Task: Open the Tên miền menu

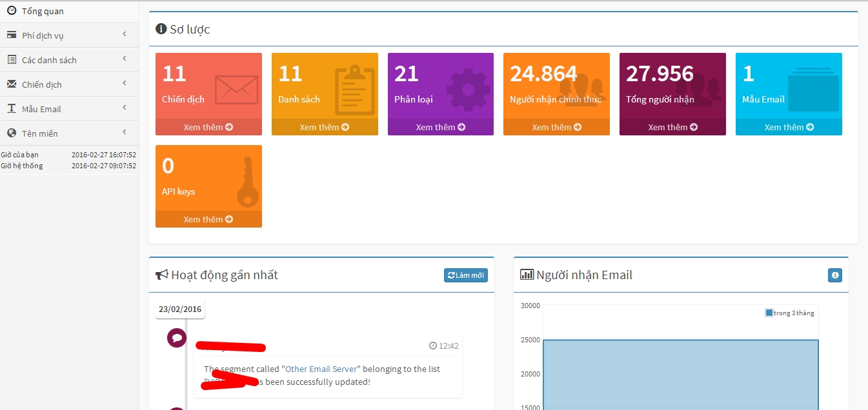Action: (x=69, y=133)
